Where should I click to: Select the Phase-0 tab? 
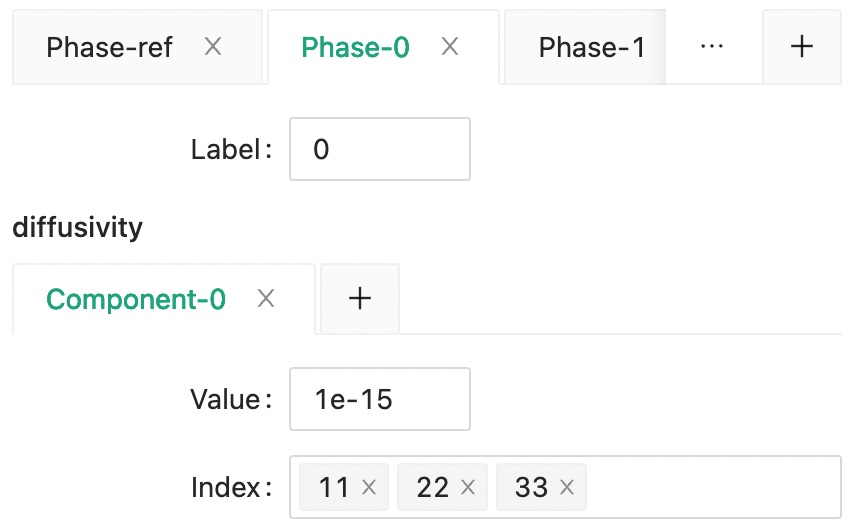click(x=356, y=47)
